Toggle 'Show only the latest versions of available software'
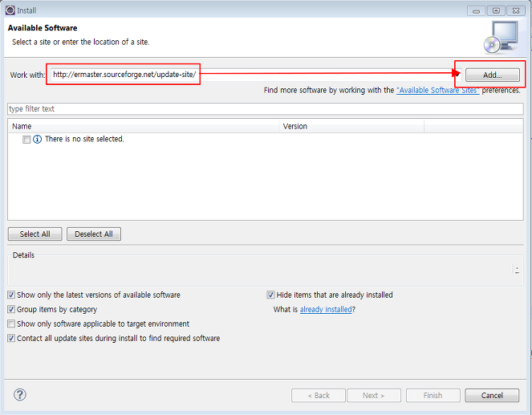The width and height of the screenshot is (532, 415). point(11,295)
